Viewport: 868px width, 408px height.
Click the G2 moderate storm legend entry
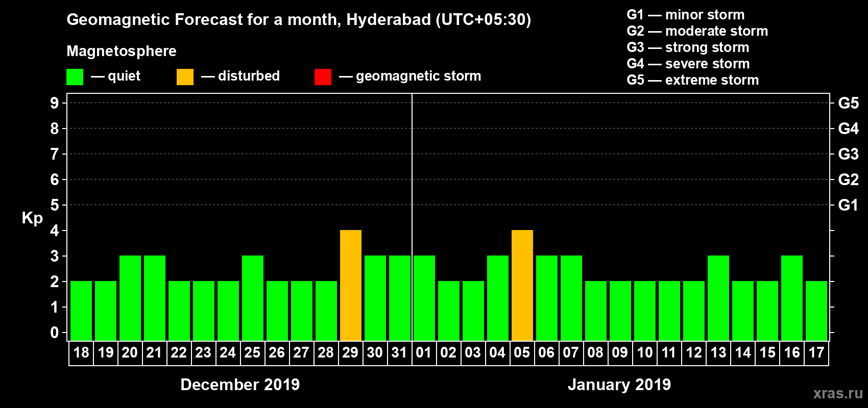click(697, 31)
